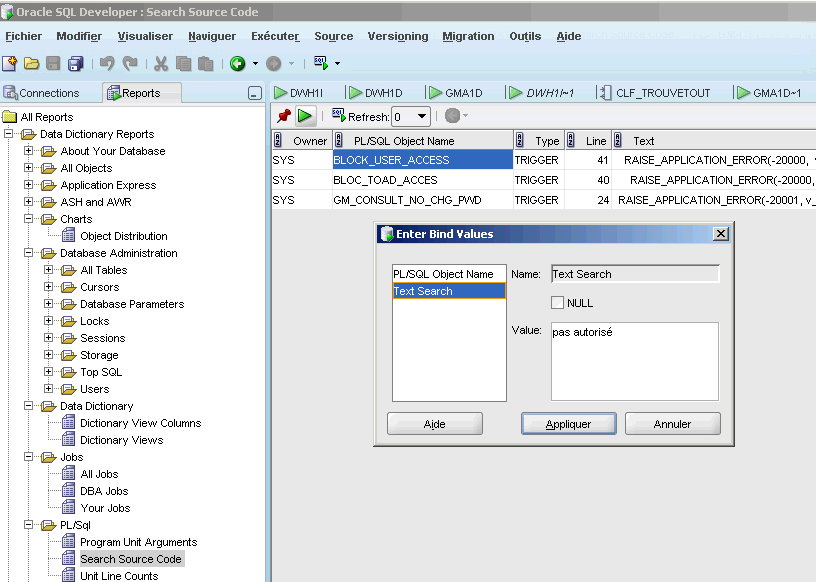The height and width of the screenshot is (582, 816).
Task: Collapse the Data Dictionary Reports folder
Action: [x=10, y=134]
